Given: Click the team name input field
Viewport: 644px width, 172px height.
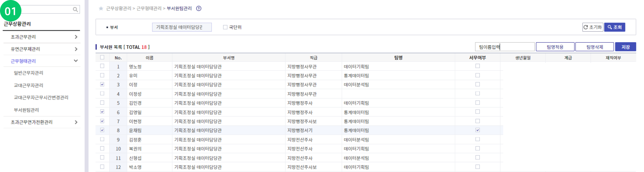Looking at the screenshot, I should [x=505, y=47].
